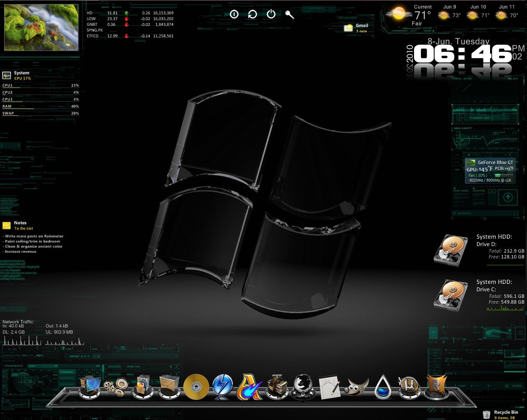Open the gears dock icon
Viewport: 527px width, 420px height.
pos(115,388)
